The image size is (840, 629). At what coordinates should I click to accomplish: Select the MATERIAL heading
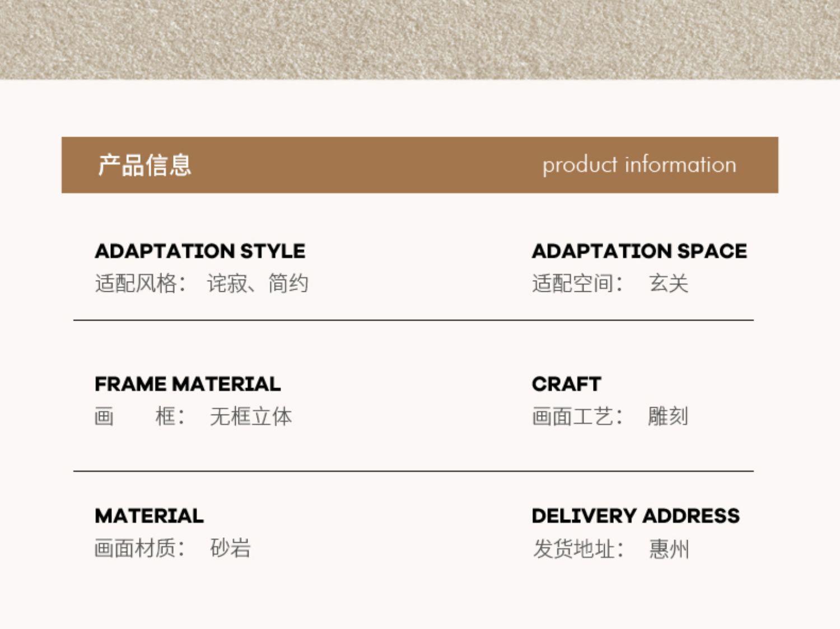coord(149,516)
